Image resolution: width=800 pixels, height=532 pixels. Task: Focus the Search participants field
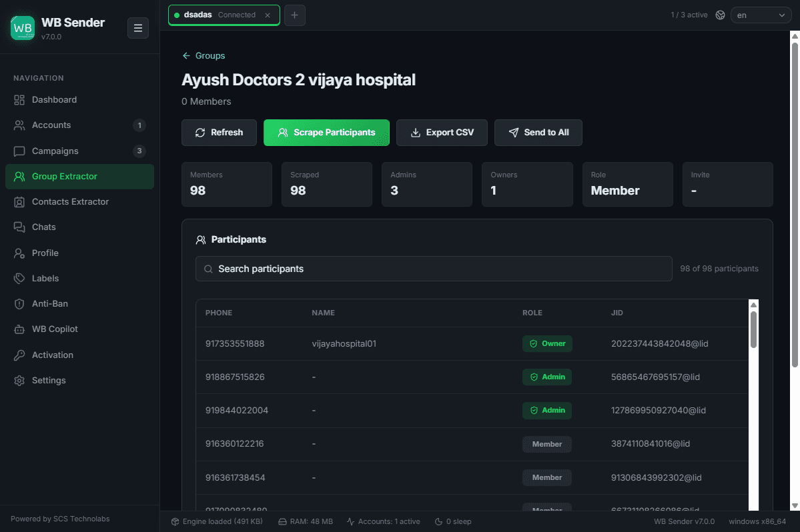pyautogui.click(x=434, y=269)
